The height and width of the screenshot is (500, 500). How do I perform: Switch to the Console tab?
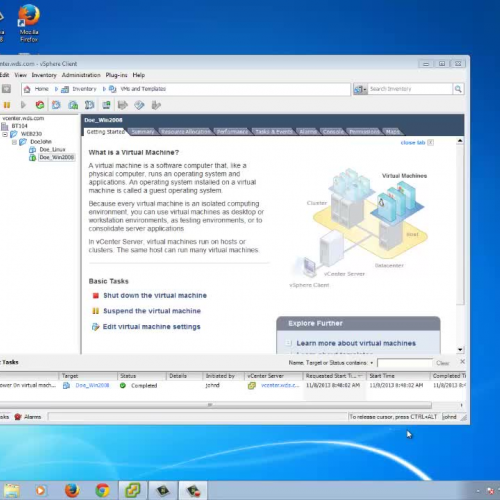pyautogui.click(x=333, y=132)
